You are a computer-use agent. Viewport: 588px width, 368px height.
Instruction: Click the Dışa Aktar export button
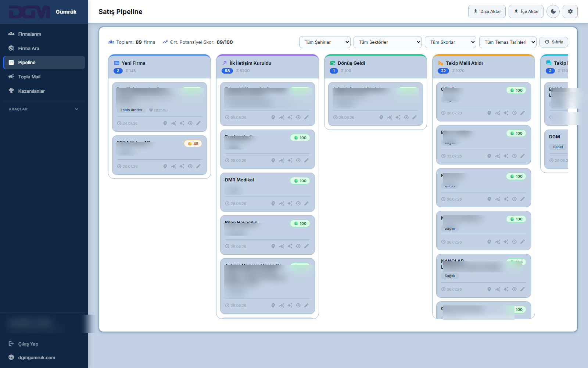coord(487,11)
